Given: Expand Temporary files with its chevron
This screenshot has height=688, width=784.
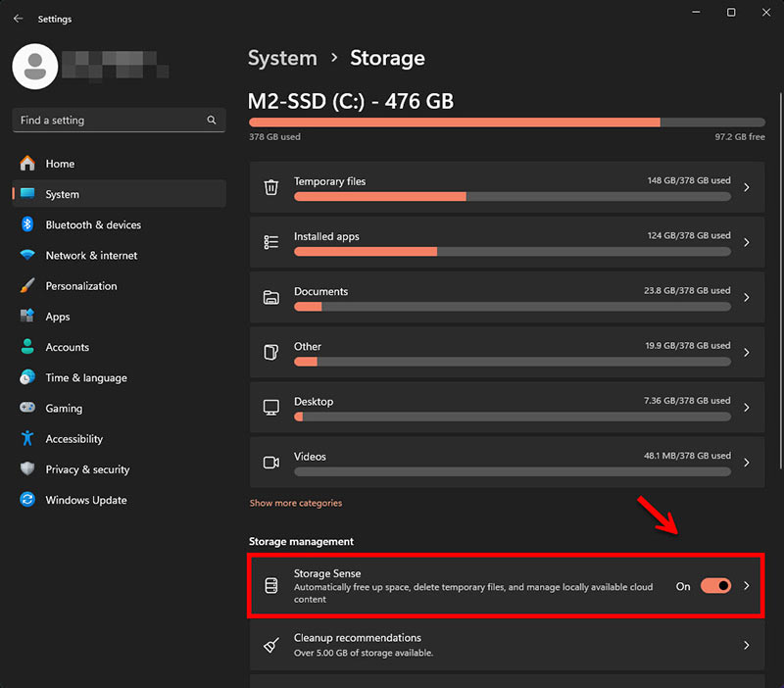Looking at the screenshot, I should pos(747,187).
